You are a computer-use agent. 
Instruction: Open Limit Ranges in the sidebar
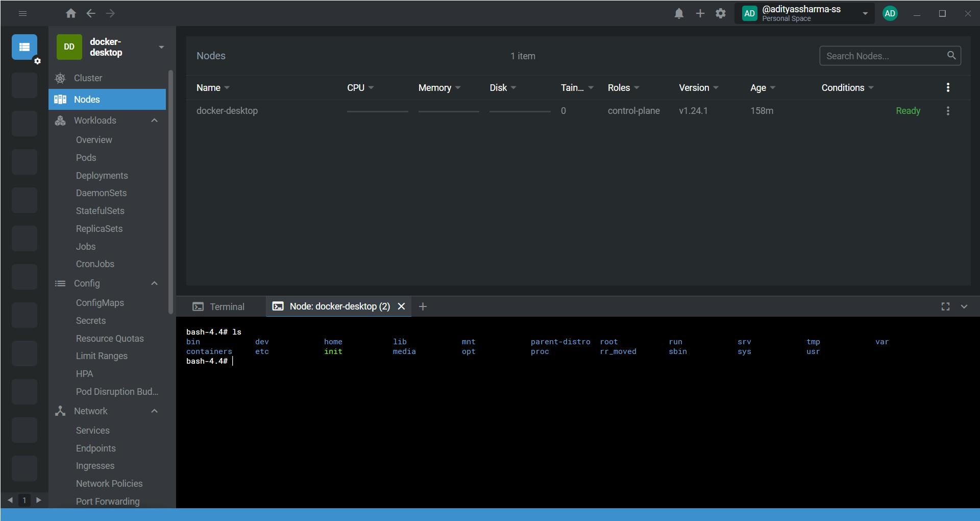click(x=102, y=356)
